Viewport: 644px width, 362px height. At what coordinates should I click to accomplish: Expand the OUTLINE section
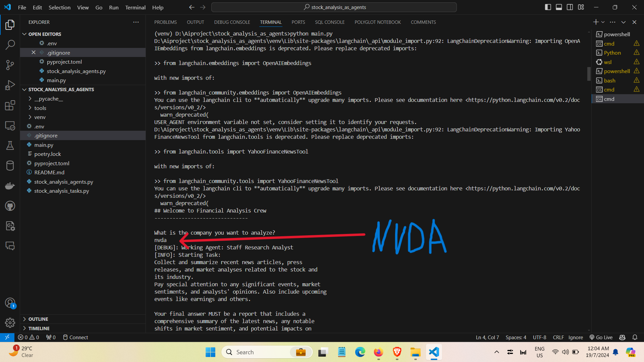click(x=38, y=319)
